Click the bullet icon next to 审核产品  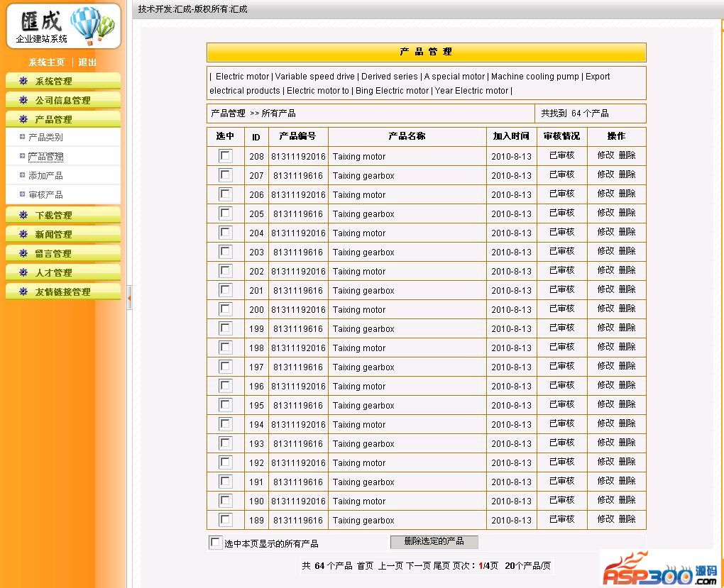[22, 194]
